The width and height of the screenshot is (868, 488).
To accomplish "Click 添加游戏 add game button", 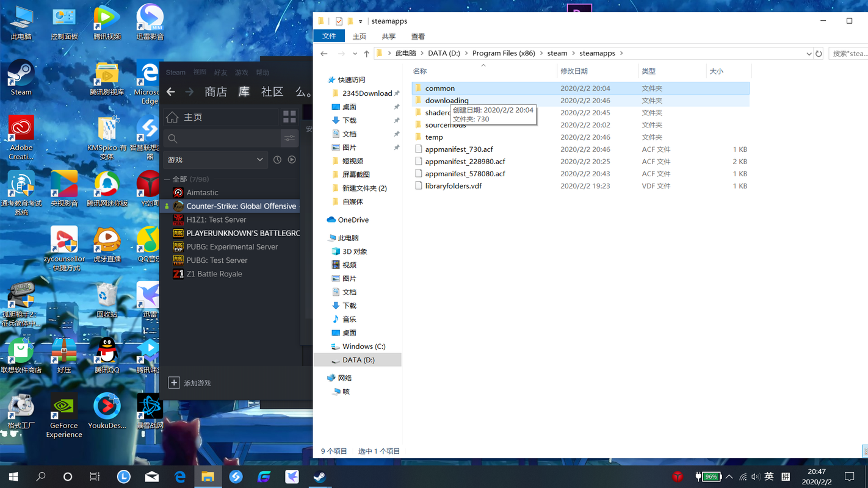I will (190, 383).
